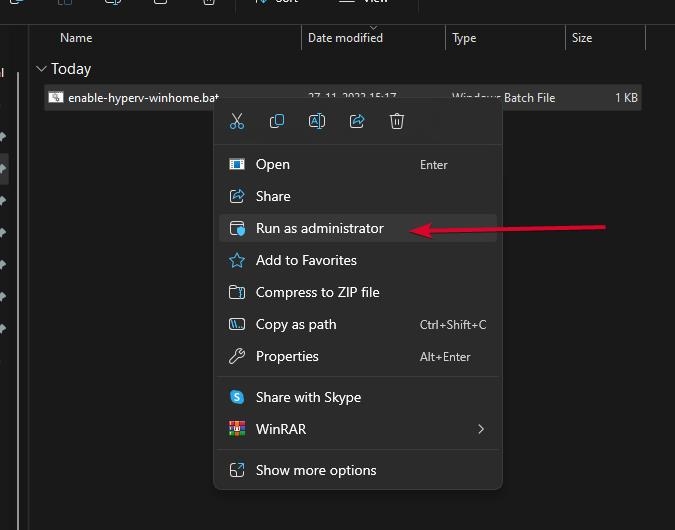Image resolution: width=675 pixels, height=530 pixels.
Task: Select the enable-hyperv-winhome.bat file
Action: [x=343, y=97]
